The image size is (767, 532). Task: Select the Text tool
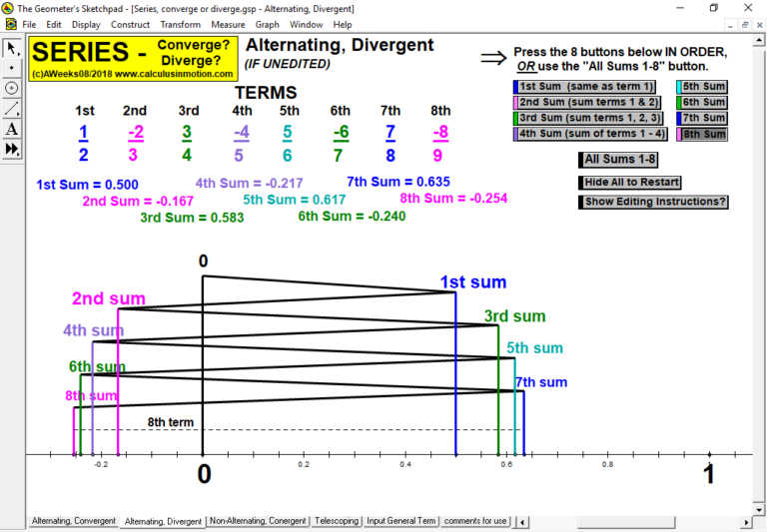12,129
